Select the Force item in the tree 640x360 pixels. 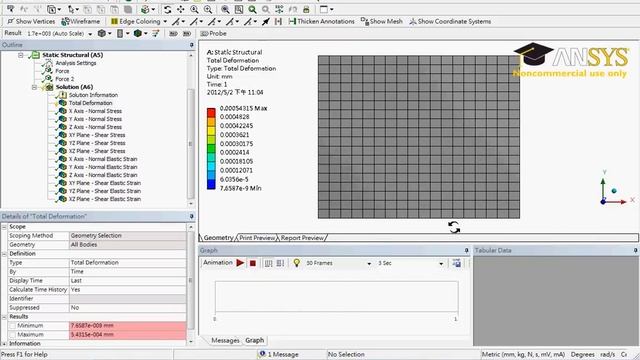[x=62, y=71]
